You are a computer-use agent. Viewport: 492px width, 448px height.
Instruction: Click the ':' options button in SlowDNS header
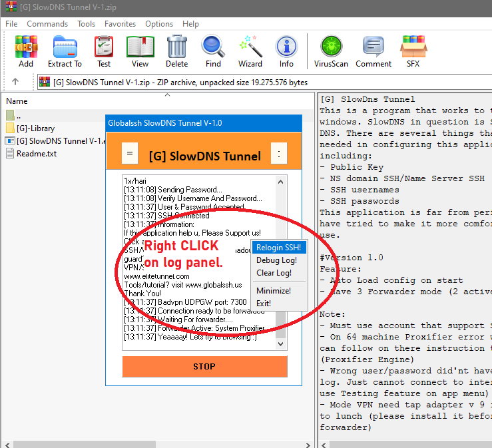tap(279, 153)
